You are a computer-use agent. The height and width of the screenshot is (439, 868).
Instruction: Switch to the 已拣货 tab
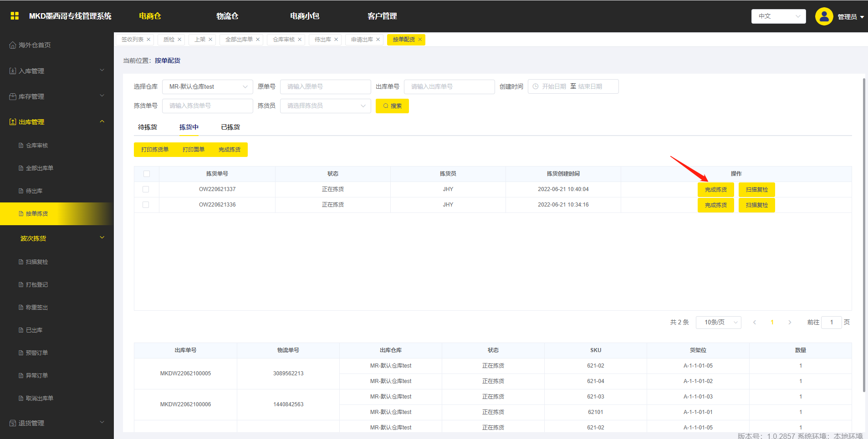click(x=230, y=127)
